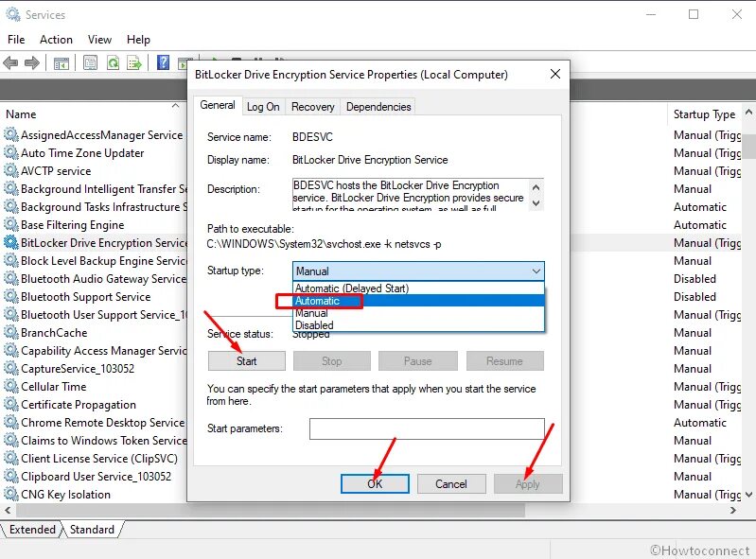Image resolution: width=756 pixels, height=559 pixels.
Task: Click gear icon of Base Filtering Engine
Action: 11,224
